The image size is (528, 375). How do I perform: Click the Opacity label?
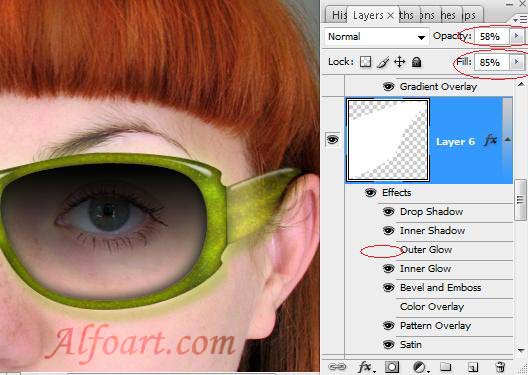[451, 36]
